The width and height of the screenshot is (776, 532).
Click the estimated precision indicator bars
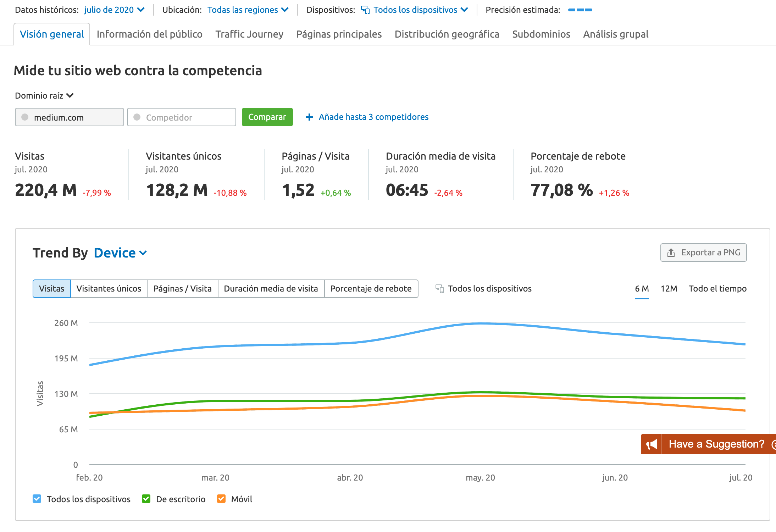click(x=580, y=10)
